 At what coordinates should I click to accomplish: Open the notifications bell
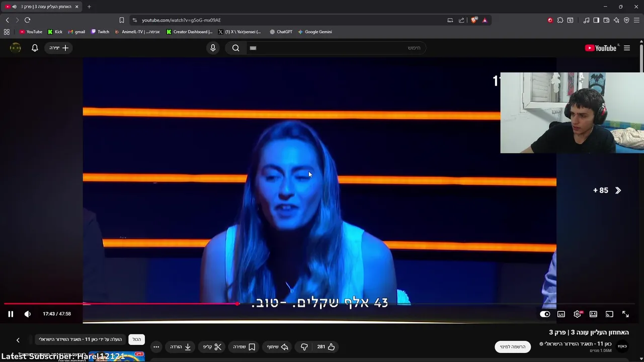pos(35,48)
